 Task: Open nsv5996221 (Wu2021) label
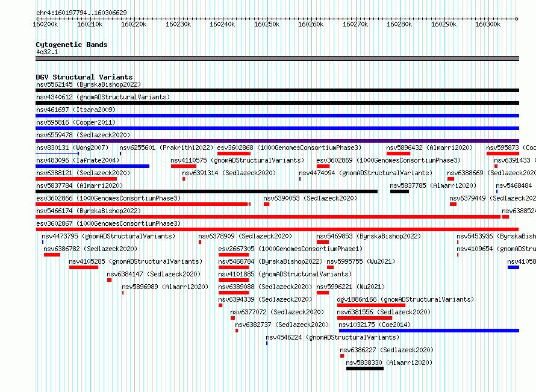coord(351,287)
